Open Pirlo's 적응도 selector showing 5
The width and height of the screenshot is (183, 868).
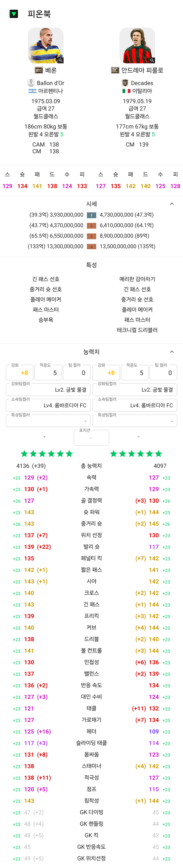pyautogui.click(x=135, y=372)
